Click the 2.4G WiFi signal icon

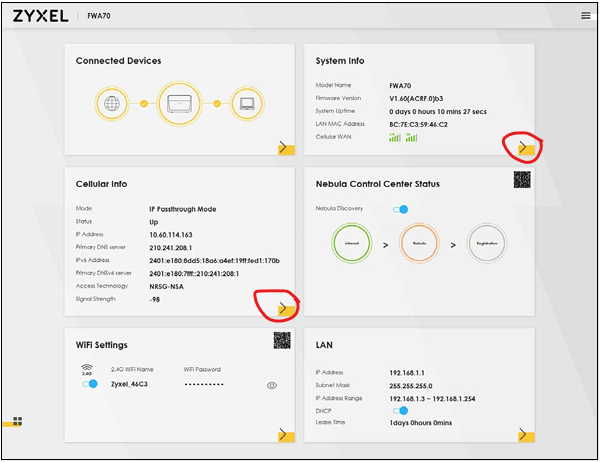(x=87, y=369)
